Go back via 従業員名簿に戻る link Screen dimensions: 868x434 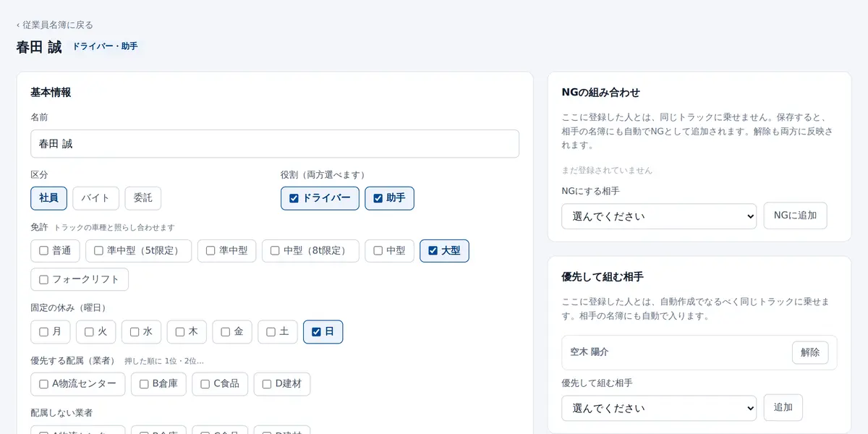tap(55, 25)
